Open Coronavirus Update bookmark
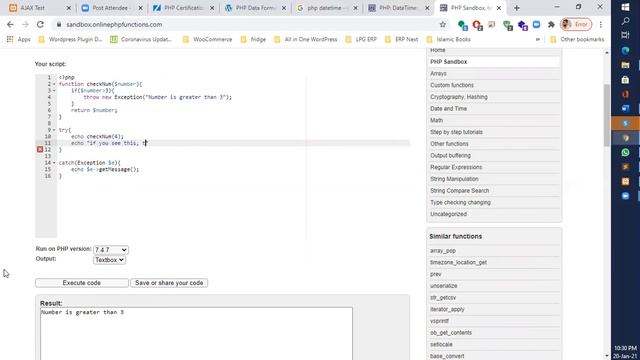 click(141, 39)
